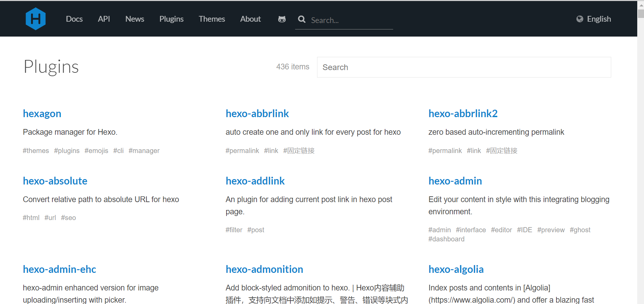Filter by #filter tag
The image size is (644, 304).
point(234,230)
